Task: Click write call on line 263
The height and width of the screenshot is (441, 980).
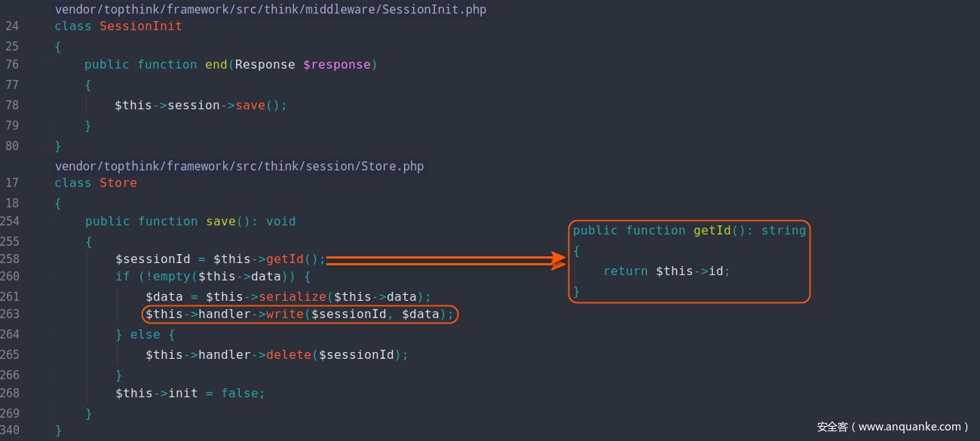Action: point(285,314)
